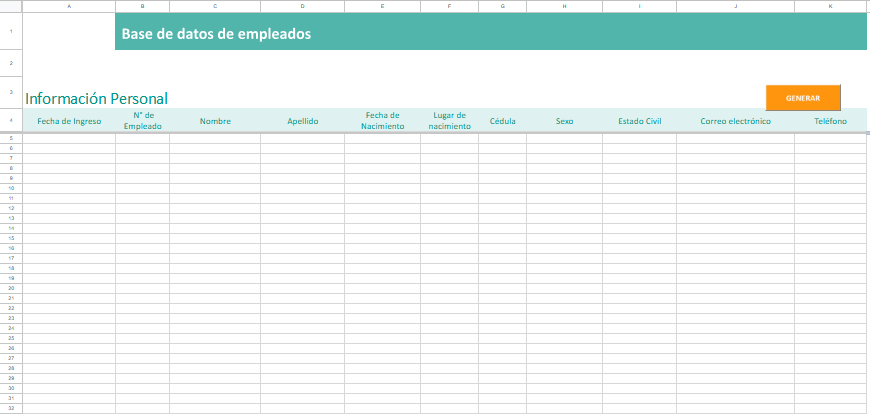
Task: Select row 3 header
Action: [x=11, y=92]
